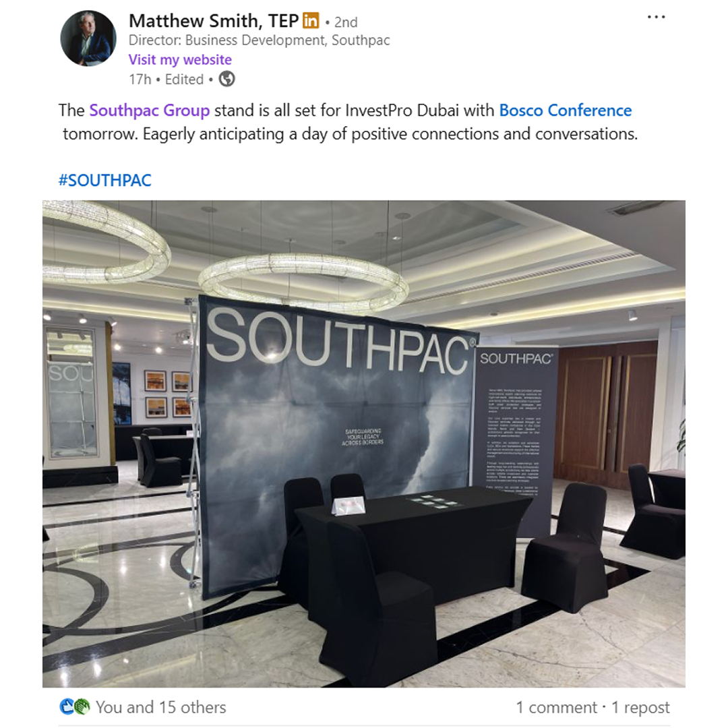The height and width of the screenshot is (728, 728).
Task: Click the Director: Business Development headline
Action: tap(259, 40)
